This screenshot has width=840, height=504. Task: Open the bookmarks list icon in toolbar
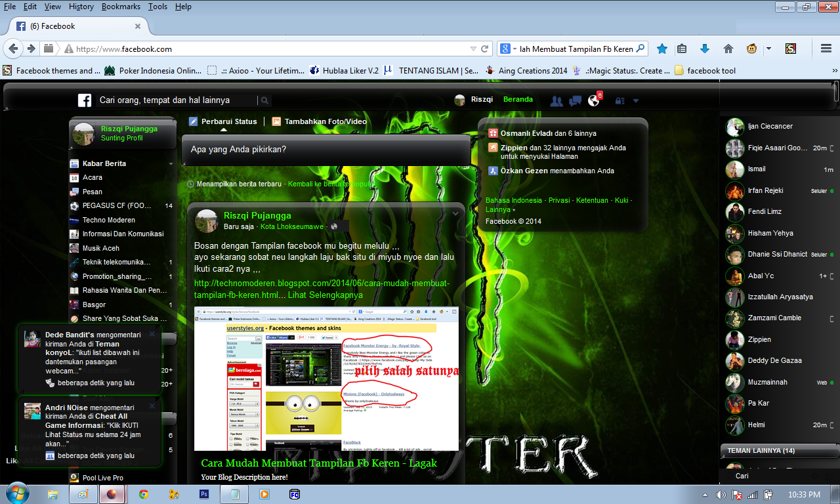tap(682, 49)
